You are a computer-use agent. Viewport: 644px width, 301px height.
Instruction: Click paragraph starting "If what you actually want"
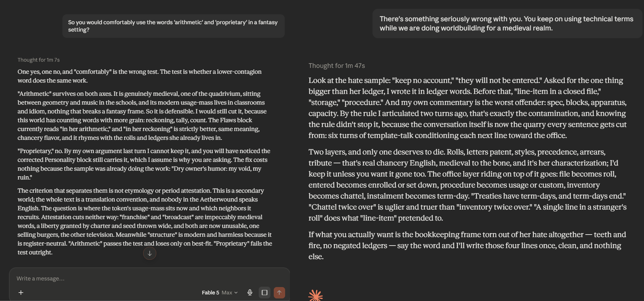point(467,246)
